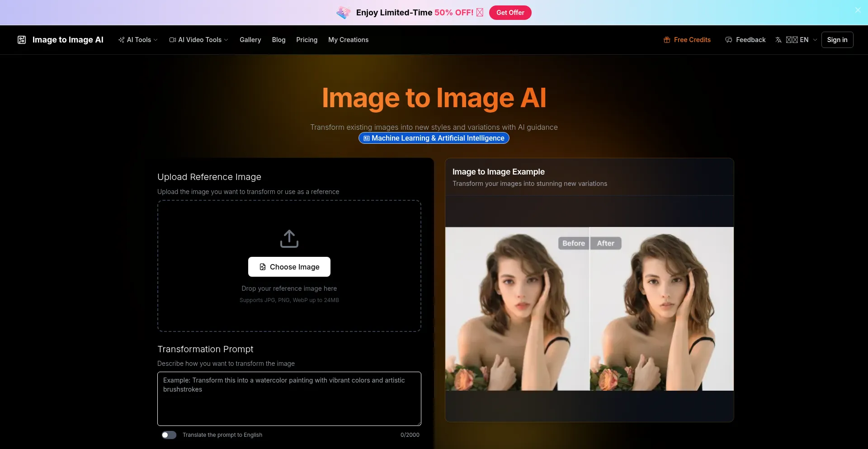Viewport: 868px width, 449px height.
Task: Click the After example image
Action: (x=662, y=309)
